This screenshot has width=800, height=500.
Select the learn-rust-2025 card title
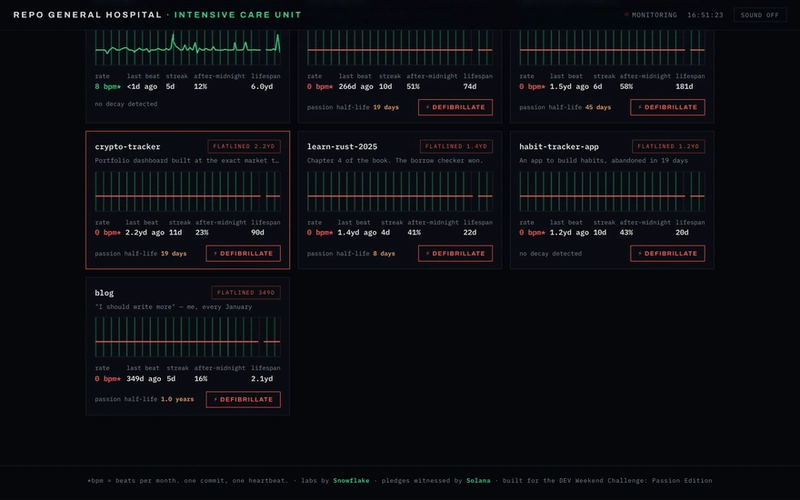[x=342, y=146]
